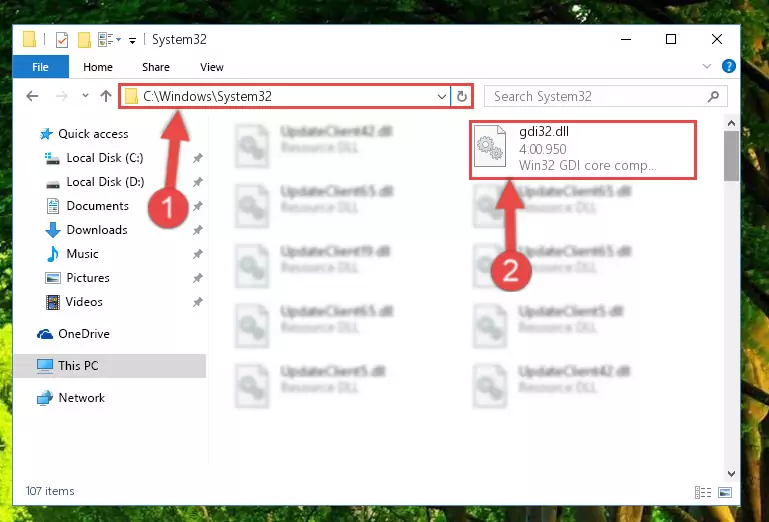
Task: Click the magnifying glass search icon
Action: (714, 96)
